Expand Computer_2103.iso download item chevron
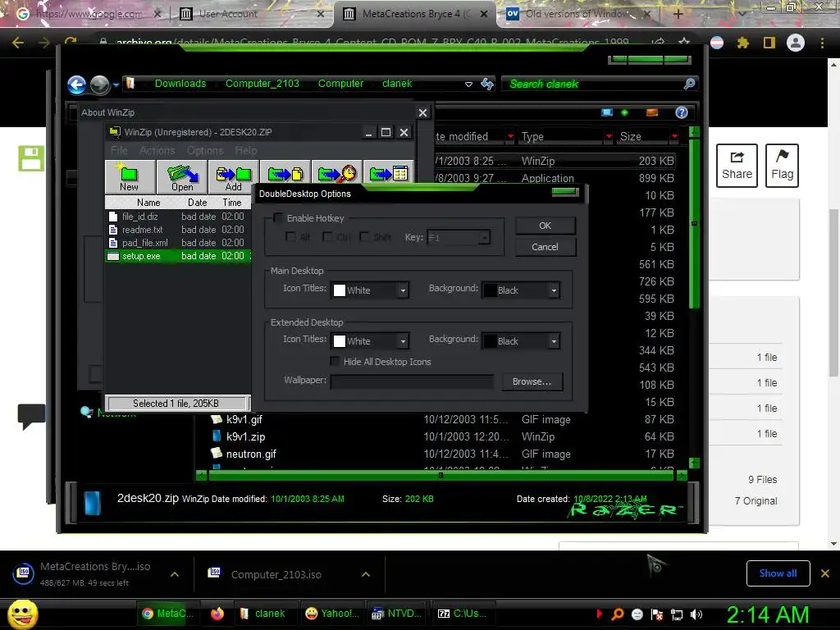Image resolution: width=840 pixels, height=630 pixels. (366, 574)
